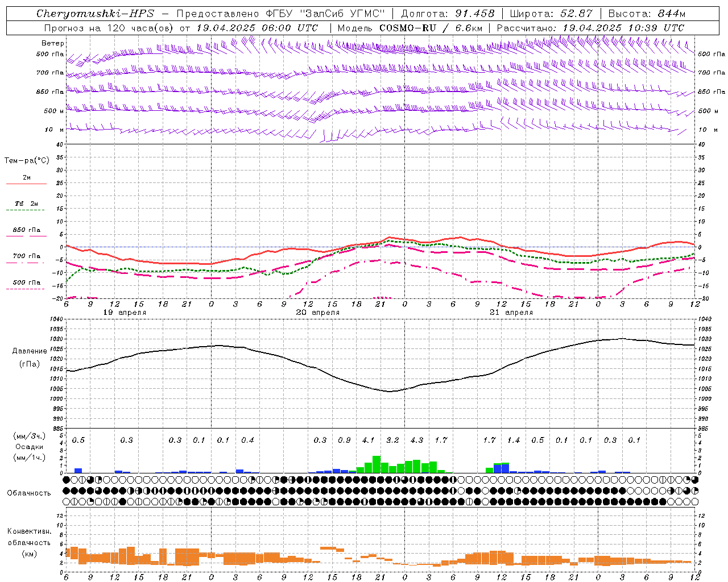Click the 20 апреля date label
Screen dimensions: 728x582
tap(318, 313)
